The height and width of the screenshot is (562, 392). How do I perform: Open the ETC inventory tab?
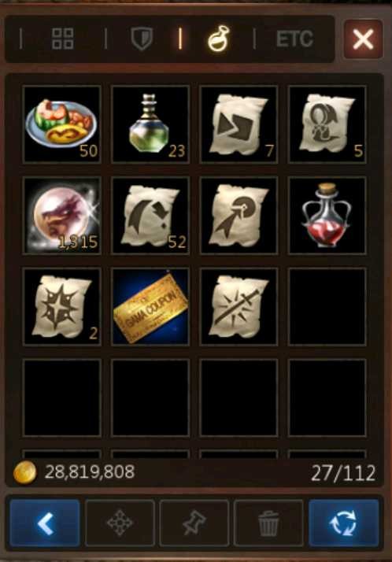click(295, 39)
